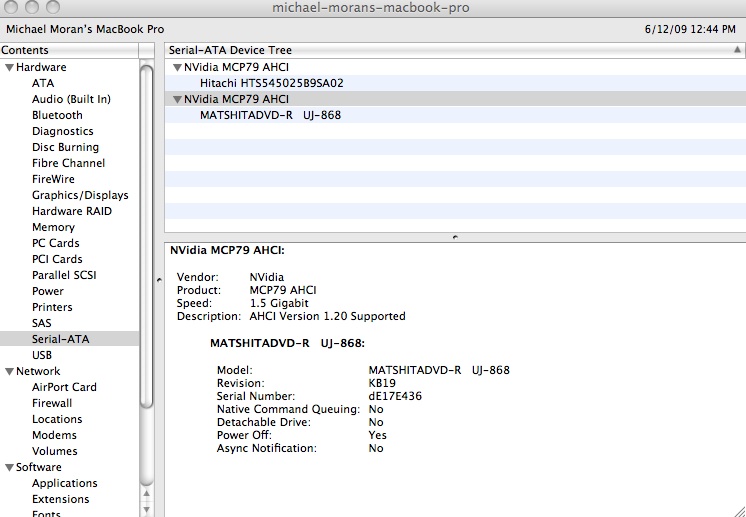Viewport: 746px width, 517px height.
Task: Select ATA in the Hardware list
Action: pos(43,83)
